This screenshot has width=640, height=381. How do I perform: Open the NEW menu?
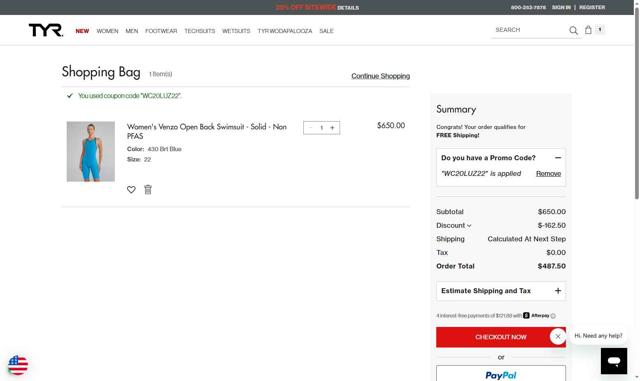82,31
